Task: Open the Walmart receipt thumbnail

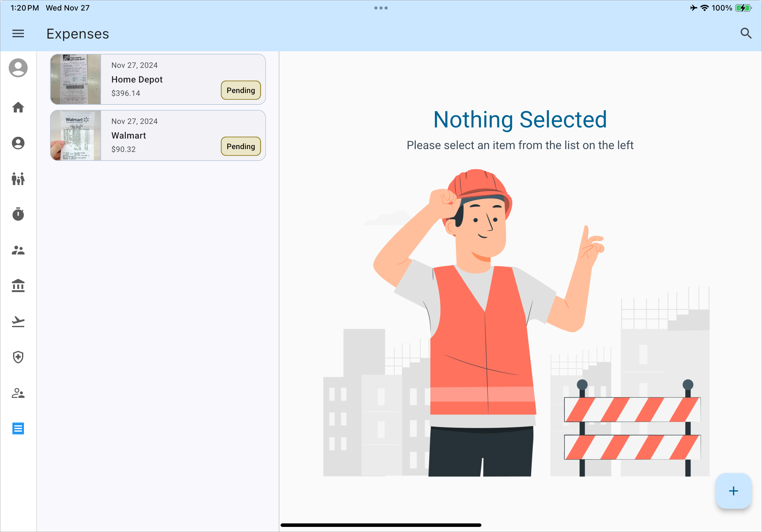Action: point(76,135)
